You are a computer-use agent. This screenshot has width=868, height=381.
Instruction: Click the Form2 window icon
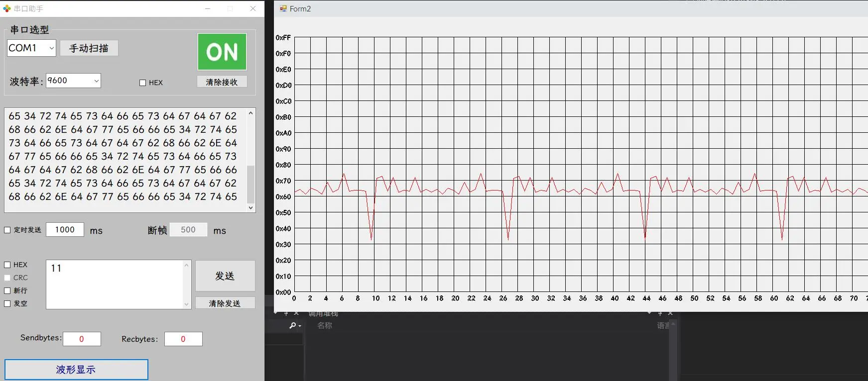(x=283, y=8)
